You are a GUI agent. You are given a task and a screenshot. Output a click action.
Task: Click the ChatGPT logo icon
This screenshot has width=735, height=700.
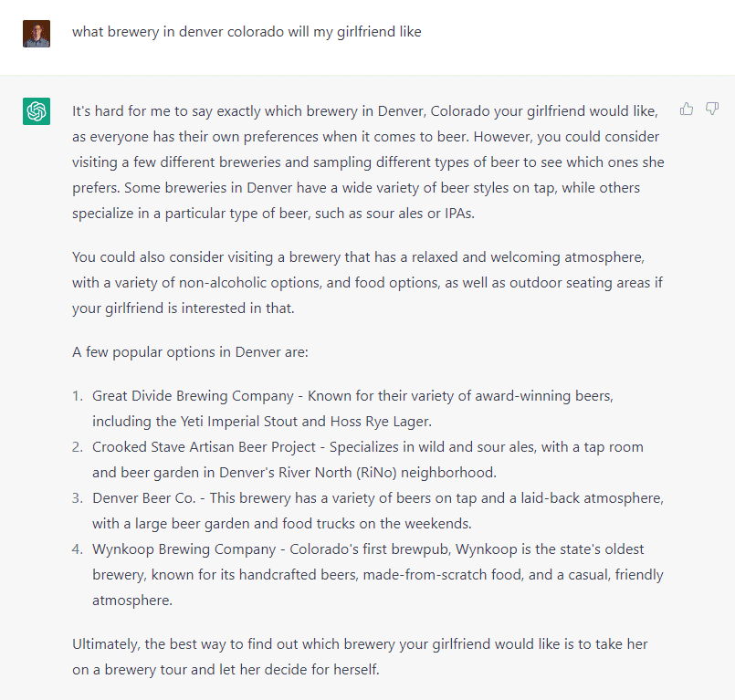click(x=37, y=111)
